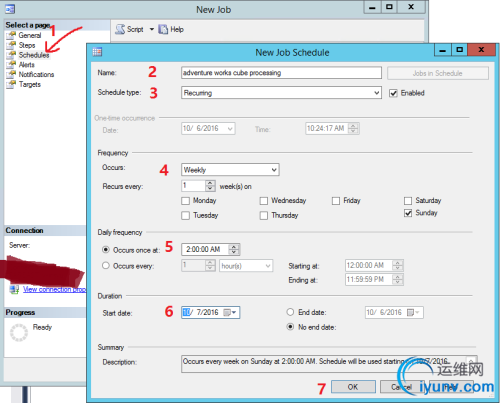Expand the Script dropdown arrow
Viewport: 500px width, 403px height.
coord(152,29)
